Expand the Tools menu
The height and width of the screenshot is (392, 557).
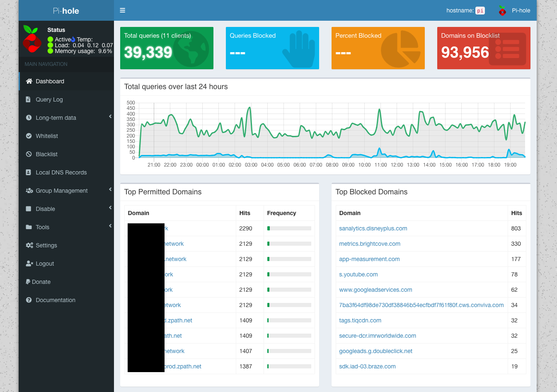tap(42, 227)
